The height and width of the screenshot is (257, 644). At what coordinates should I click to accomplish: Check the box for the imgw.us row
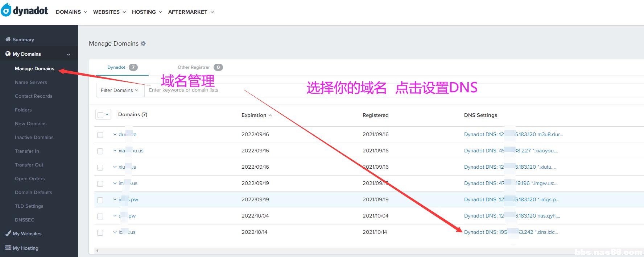(100, 184)
